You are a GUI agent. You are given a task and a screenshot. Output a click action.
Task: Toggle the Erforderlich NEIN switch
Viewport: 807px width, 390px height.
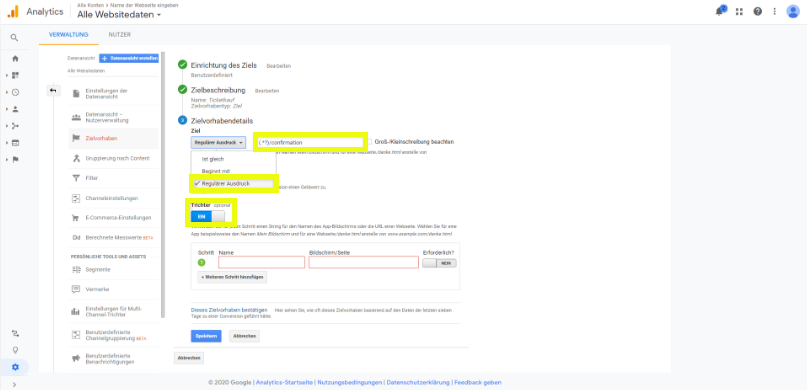coord(439,262)
